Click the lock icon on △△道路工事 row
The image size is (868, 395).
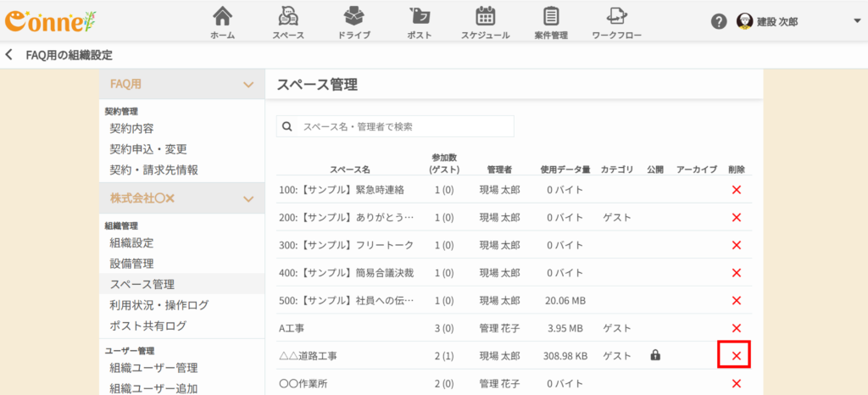(655, 356)
